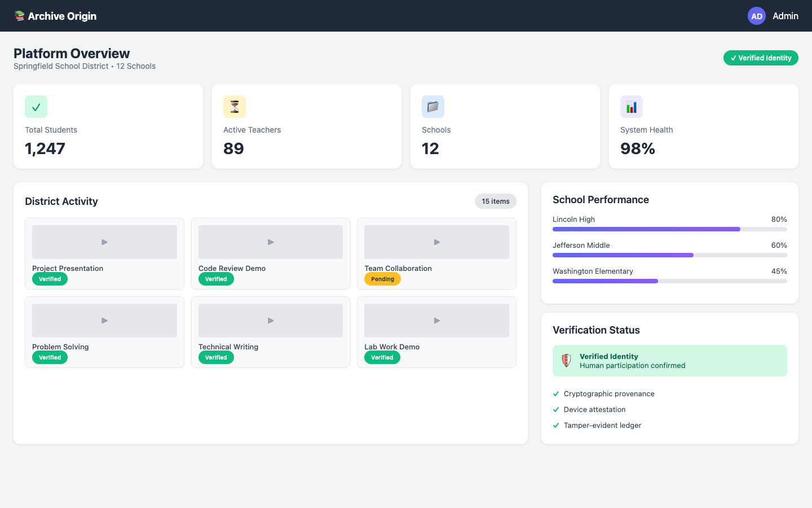Click the bar chart icon on System Health card
This screenshot has height=508, width=812.
click(632, 107)
